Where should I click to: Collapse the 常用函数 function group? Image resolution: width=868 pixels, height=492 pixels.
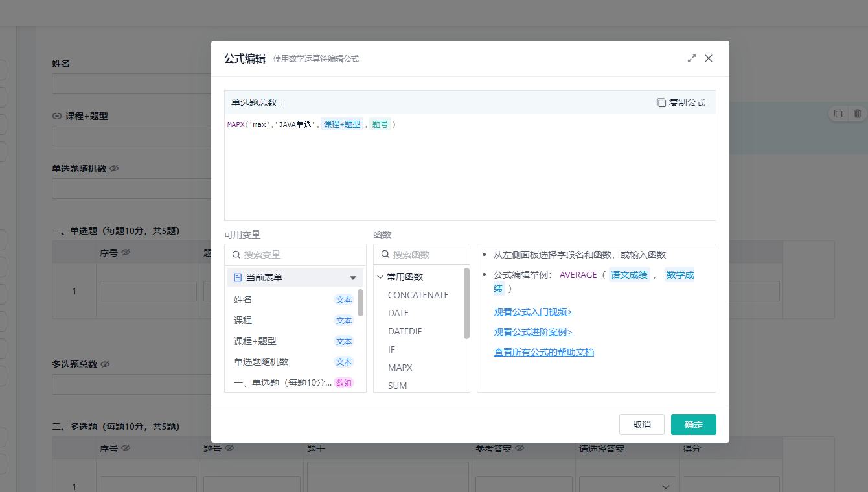[380, 277]
